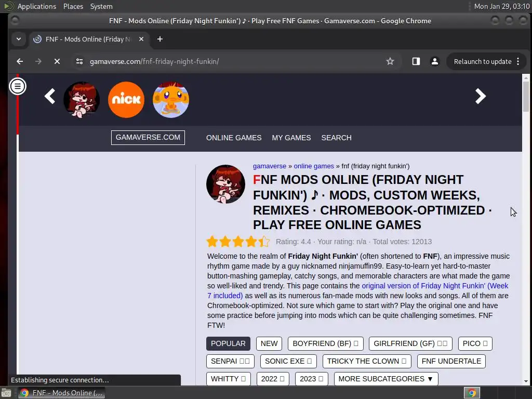This screenshot has width=532, height=399.
Task: Open the System menu
Action: tap(101, 6)
